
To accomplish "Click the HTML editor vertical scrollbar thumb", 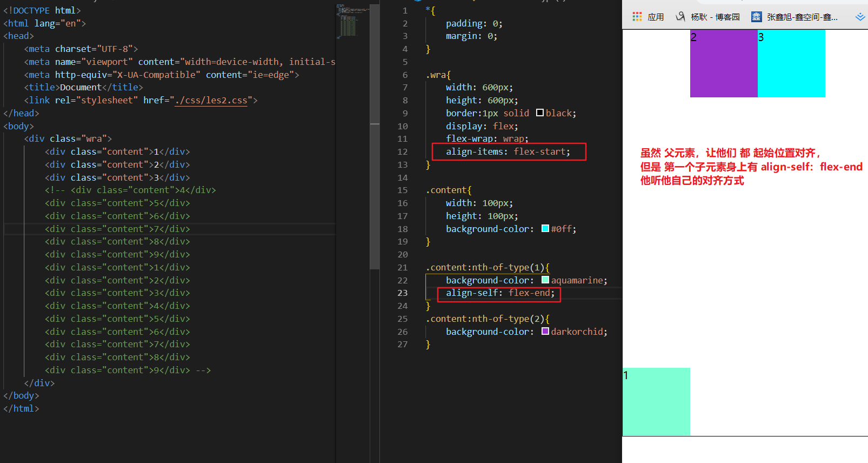I will coord(375,195).
